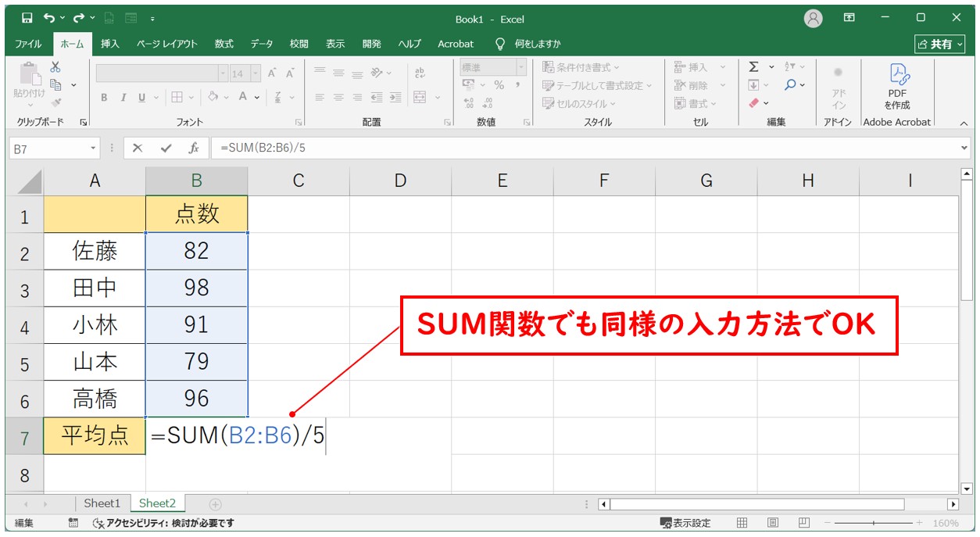Click the AutoSum sigma icon
This screenshot has width=980, height=537.
pos(754,67)
